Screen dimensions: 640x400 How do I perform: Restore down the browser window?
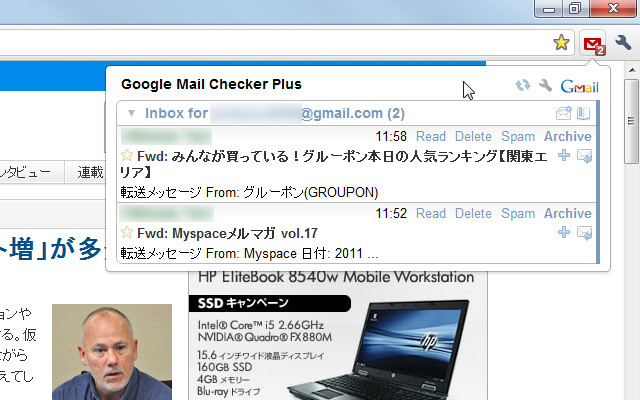(x=575, y=8)
